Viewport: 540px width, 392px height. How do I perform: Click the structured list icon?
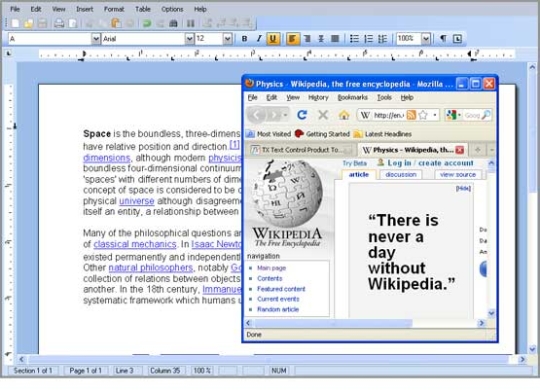pos(382,39)
